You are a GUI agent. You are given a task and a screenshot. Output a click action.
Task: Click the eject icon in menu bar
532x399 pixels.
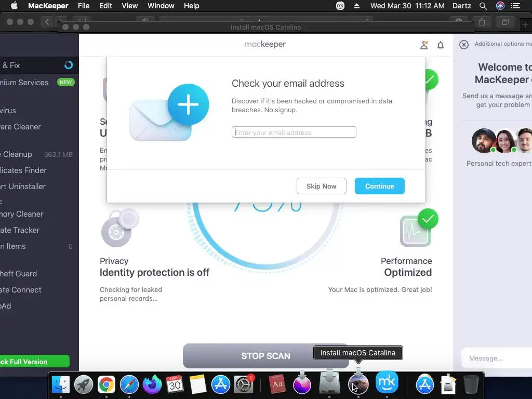(356, 6)
